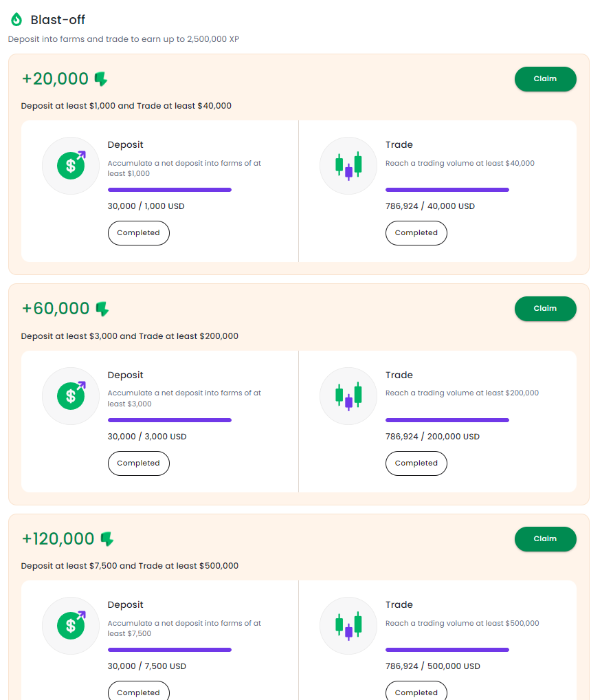Claim the +120,000 XP reward
Screen dimensions: 602x700
pos(545,538)
